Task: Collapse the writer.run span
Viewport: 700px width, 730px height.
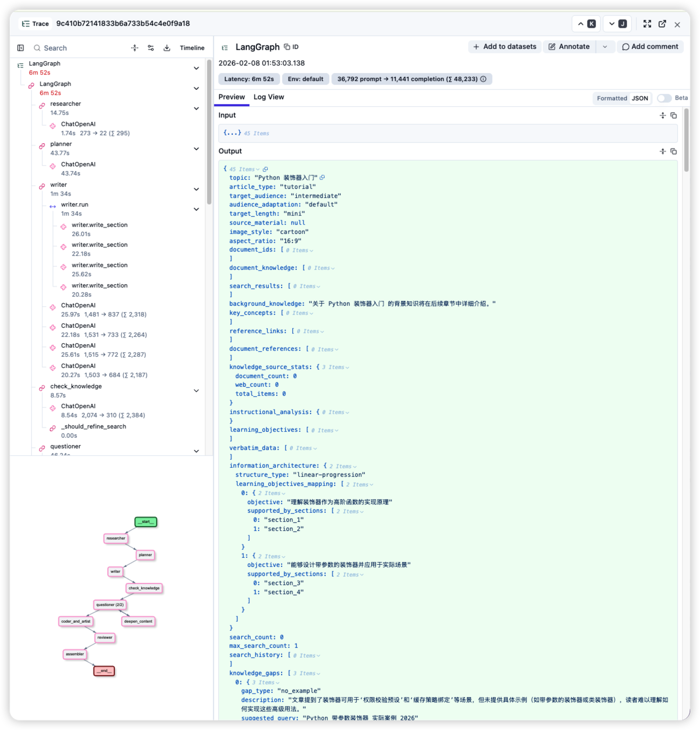Action: click(x=196, y=209)
